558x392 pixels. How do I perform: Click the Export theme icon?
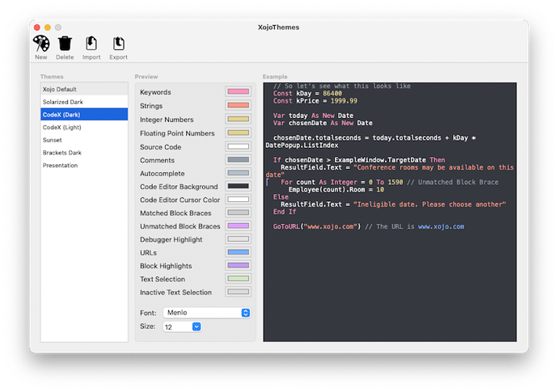[119, 44]
